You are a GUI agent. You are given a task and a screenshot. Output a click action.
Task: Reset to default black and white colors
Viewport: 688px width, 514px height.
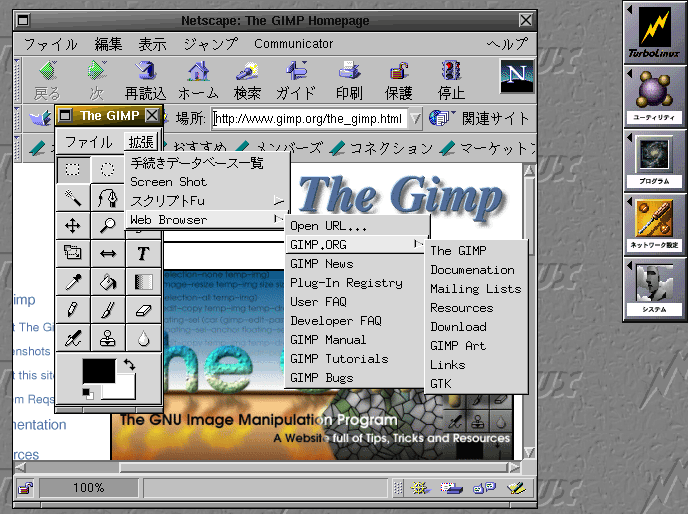(88, 394)
